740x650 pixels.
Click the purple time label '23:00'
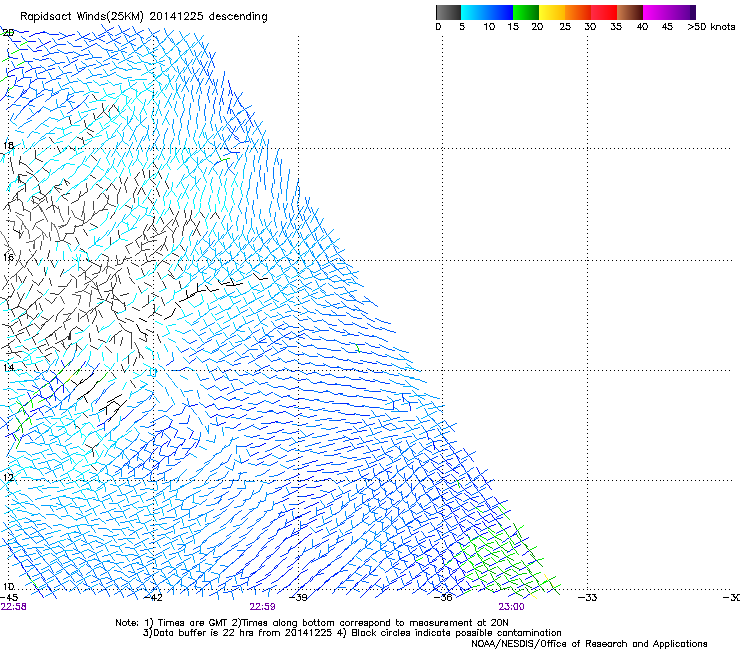(x=511, y=607)
